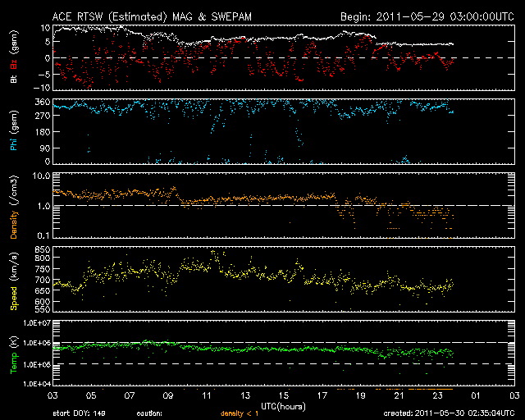The image size is (525, 420).
Task: Click the title 'ACE RTSW (Estimated) MAG & SWEPAM'
Action: point(152,16)
